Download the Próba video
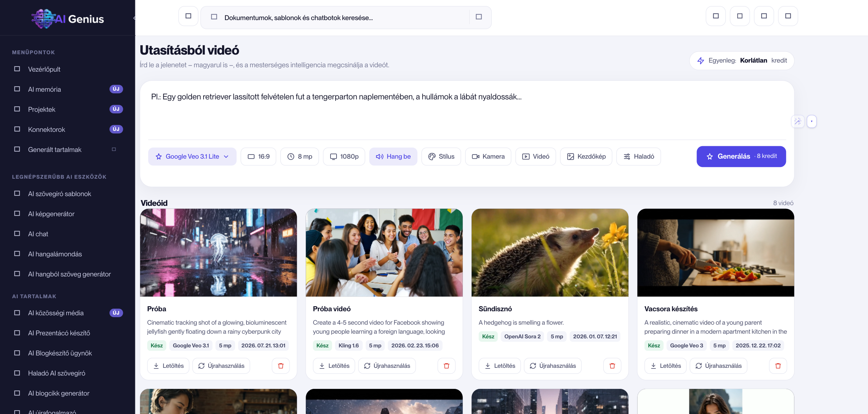The width and height of the screenshot is (868, 414). [168, 366]
